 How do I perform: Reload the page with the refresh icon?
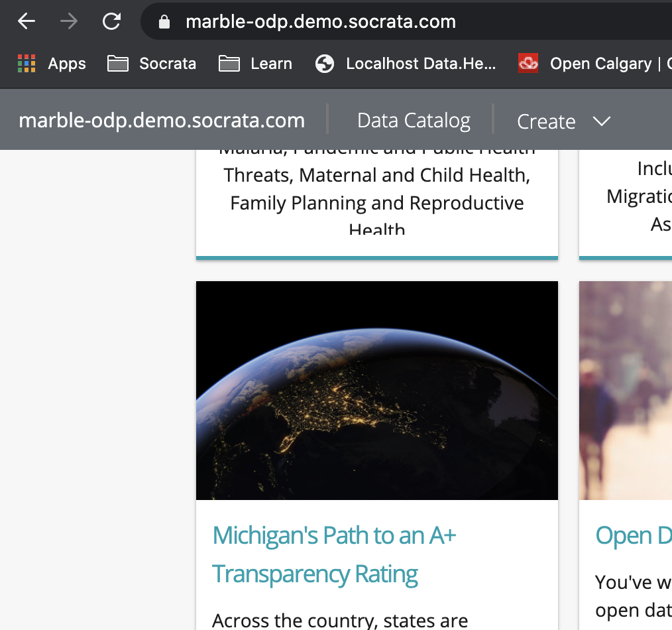click(x=111, y=21)
